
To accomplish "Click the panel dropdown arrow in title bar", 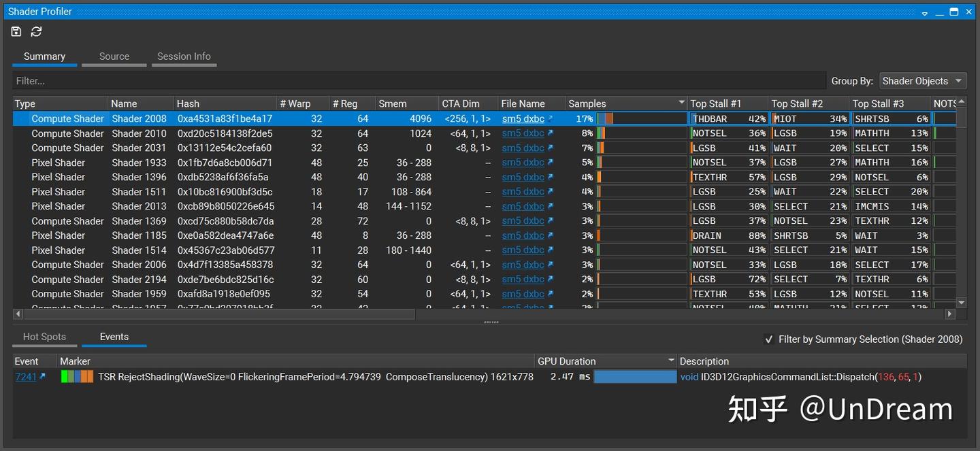I will click(x=925, y=12).
